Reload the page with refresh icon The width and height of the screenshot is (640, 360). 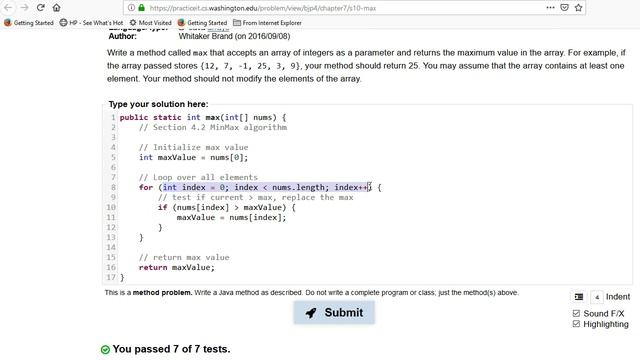coord(40,8)
